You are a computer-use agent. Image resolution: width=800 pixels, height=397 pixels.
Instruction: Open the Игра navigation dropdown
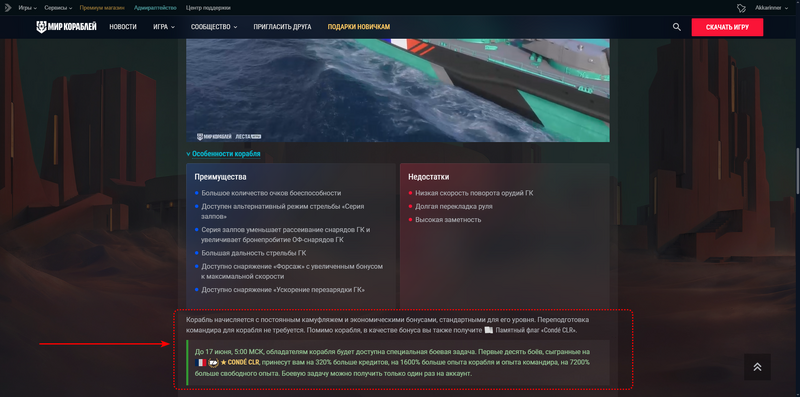[164, 27]
